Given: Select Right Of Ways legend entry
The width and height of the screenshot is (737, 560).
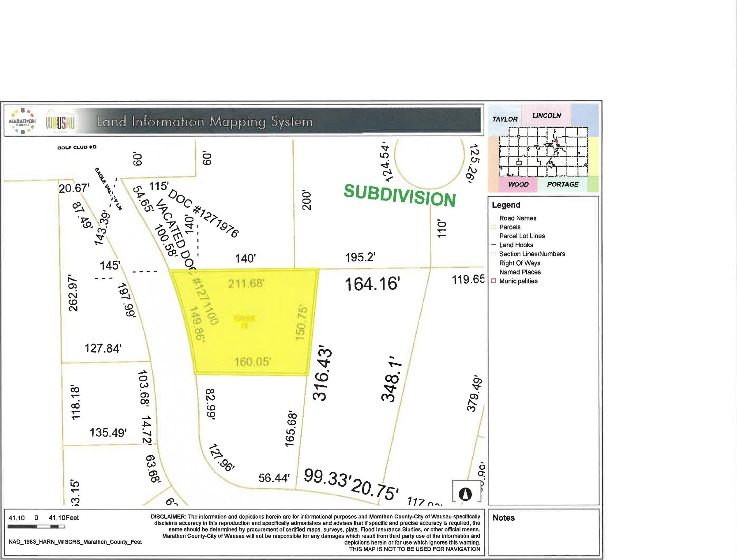Looking at the screenshot, I should [520, 263].
